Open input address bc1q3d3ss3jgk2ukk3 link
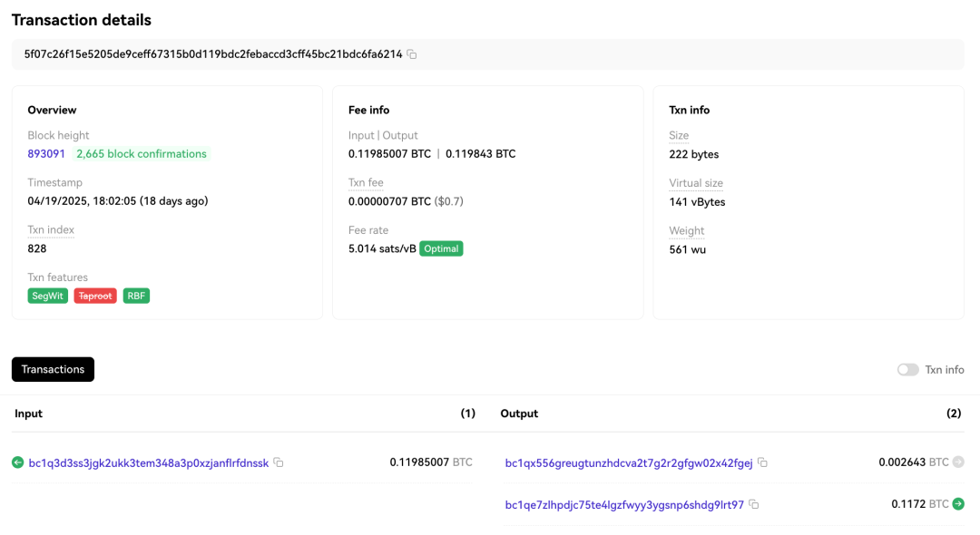 (149, 462)
